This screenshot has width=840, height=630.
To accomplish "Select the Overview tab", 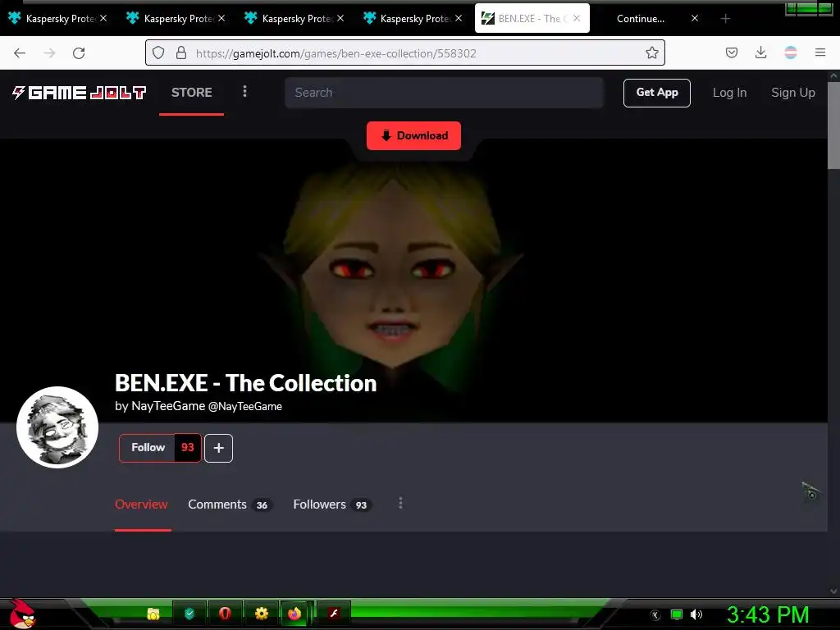I will 141,504.
